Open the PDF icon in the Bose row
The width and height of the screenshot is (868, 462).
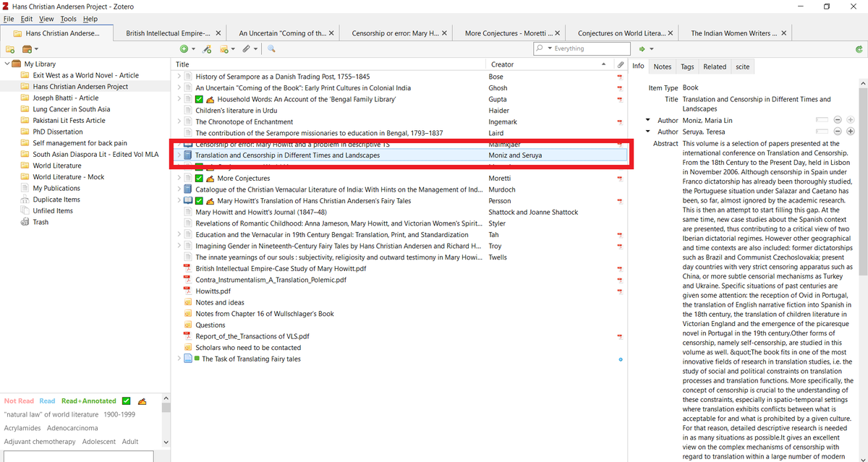pyautogui.click(x=620, y=77)
